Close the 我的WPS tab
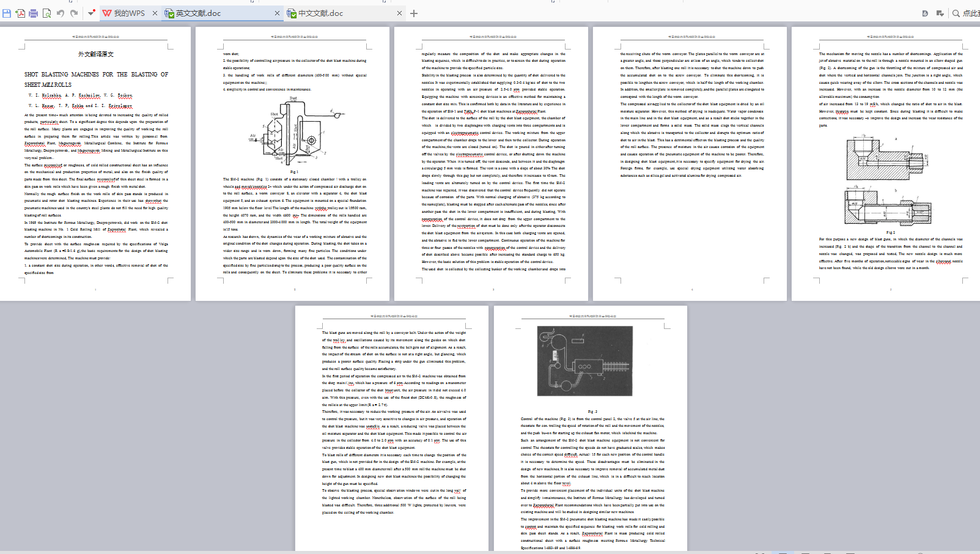 coord(155,13)
